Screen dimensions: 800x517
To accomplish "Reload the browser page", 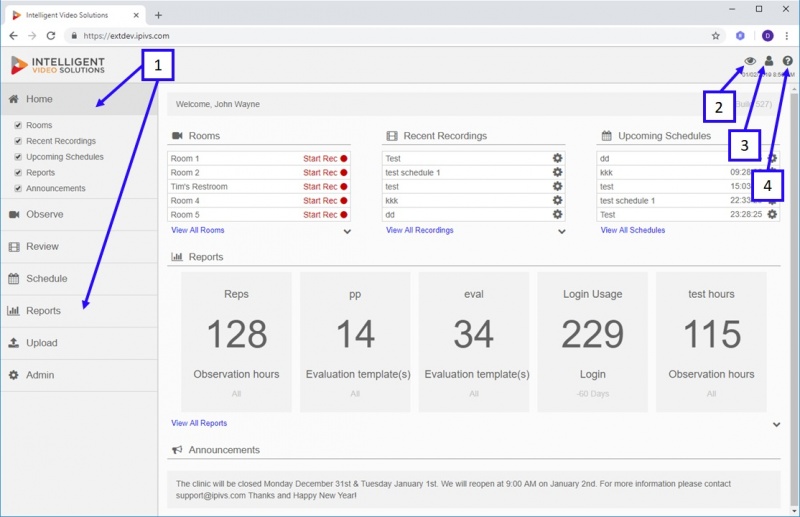I will 51,36.
